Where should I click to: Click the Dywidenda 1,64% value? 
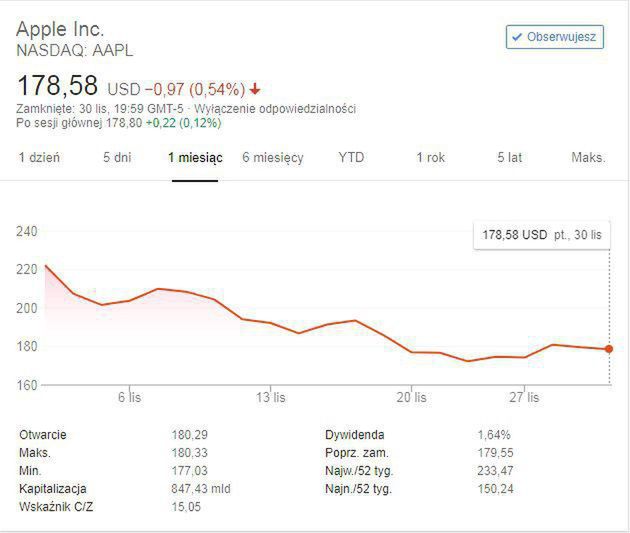click(x=494, y=435)
